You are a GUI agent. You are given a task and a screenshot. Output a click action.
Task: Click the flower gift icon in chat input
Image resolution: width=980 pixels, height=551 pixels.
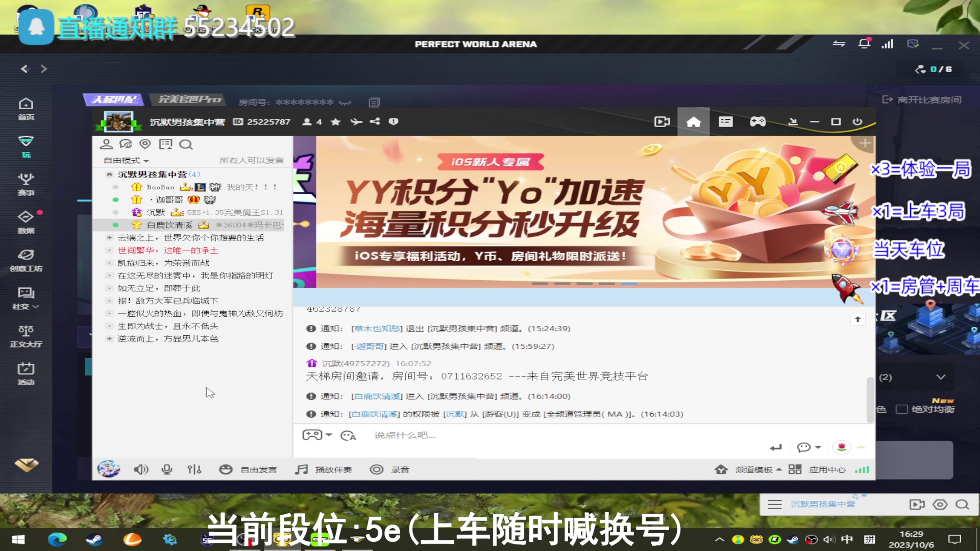point(842,447)
